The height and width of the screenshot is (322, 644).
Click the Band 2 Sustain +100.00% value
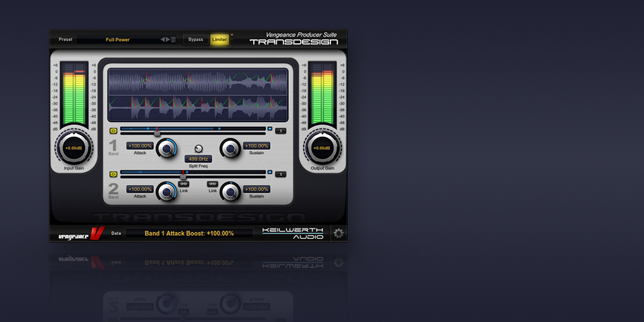click(256, 189)
